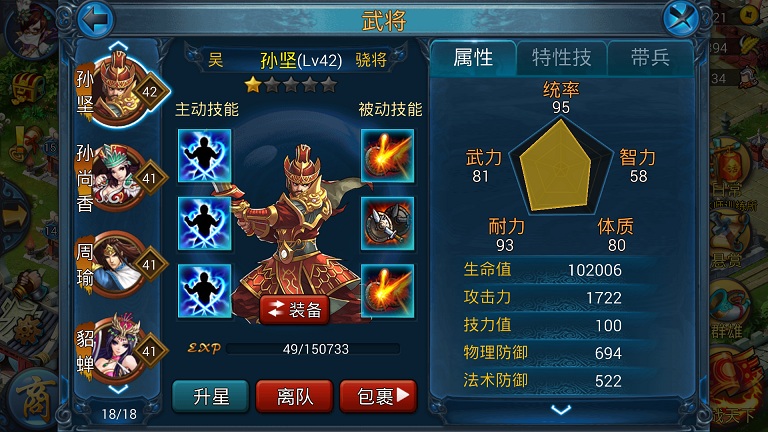Screen dimensions: 768x432
Task: Move up the hero list with the up chevron
Action: click(118, 46)
